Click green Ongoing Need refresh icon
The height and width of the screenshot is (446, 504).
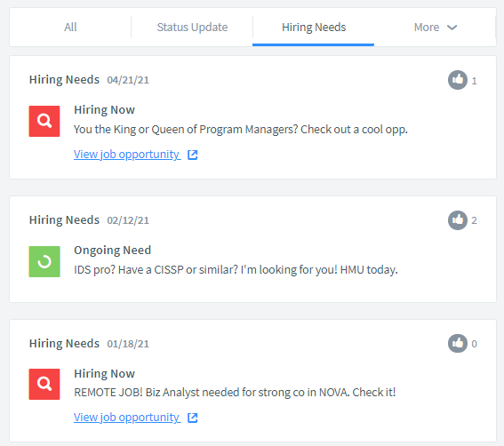pos(44,261)
